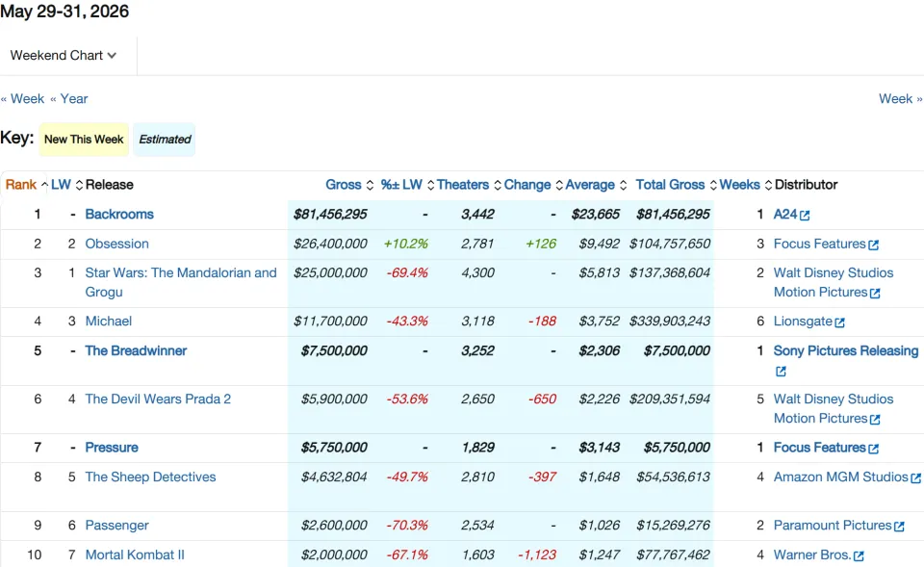924x567 pixels.
Task: Open Sony Pictures Releasing external link icon
Action: tap(781, 372)
